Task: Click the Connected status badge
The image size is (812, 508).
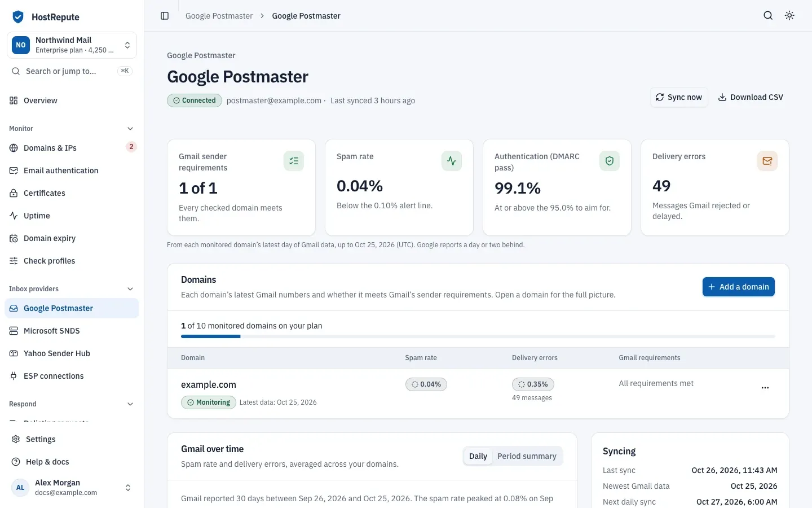Action: click(195, 100)
